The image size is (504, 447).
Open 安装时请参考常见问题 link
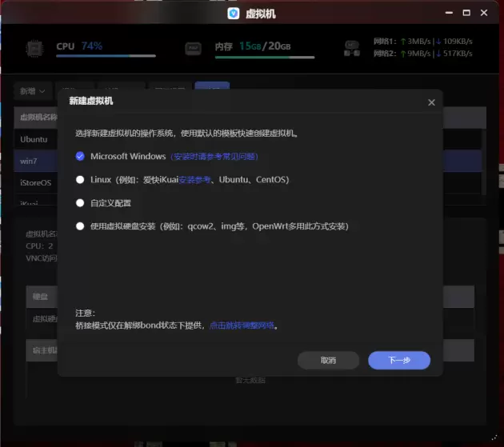[x=214, y=157]
